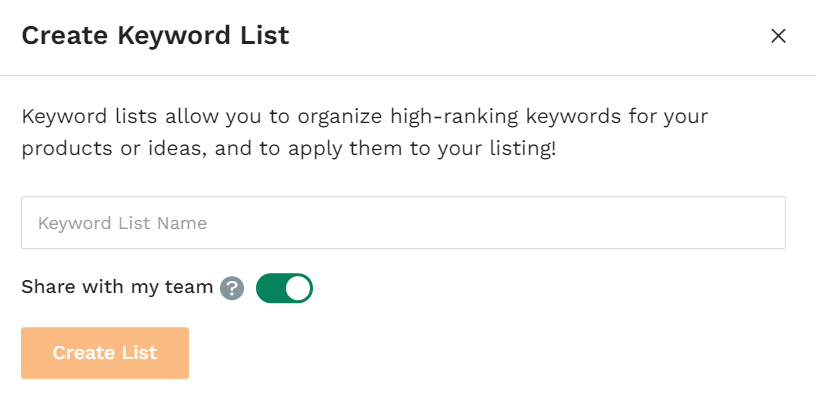Viewport: 816px width, 402px height.
Task: Click the Create List button
Action: (x=105, y=353)
